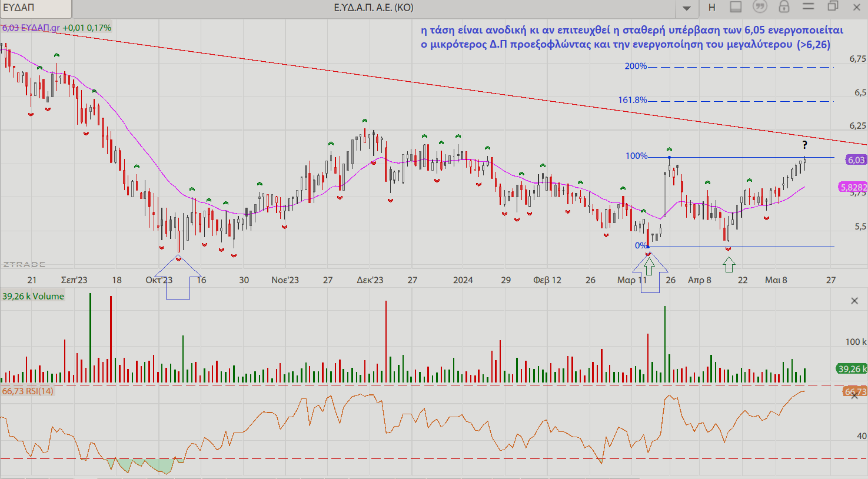Select the 0% Fibonacci level label
868x479 pixels.
[x=641, y=245]
